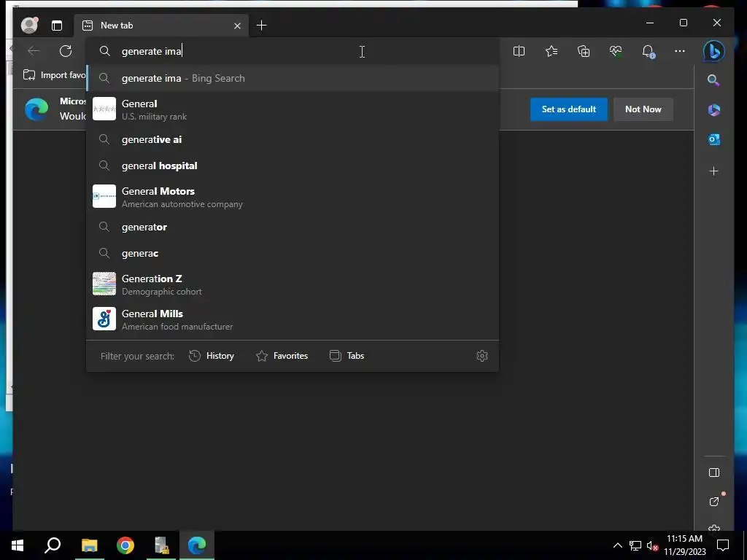Viewport: 747px width, 560px height.
Task: Filter search by History
Action: pyautogui.click(x=211, y=356)
